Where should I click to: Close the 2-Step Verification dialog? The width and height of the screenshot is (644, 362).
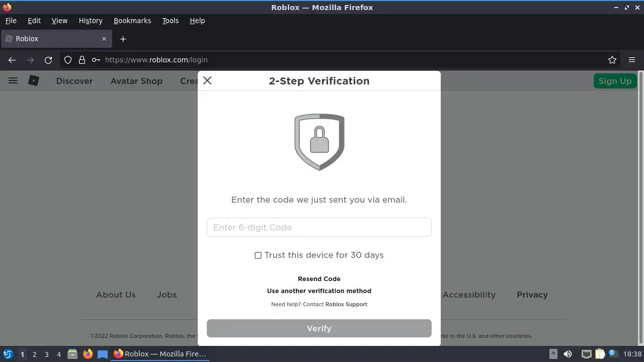(207, 81)
